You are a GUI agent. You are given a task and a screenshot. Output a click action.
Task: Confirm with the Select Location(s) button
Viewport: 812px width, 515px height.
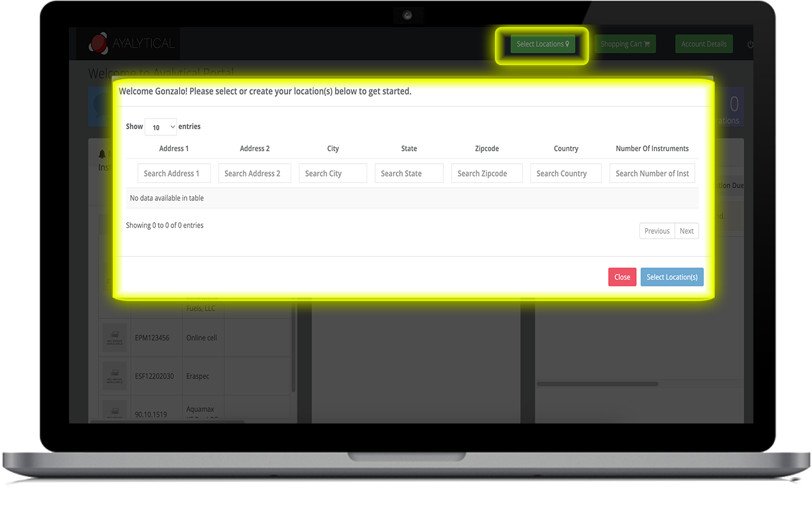[x=672, y=277]
